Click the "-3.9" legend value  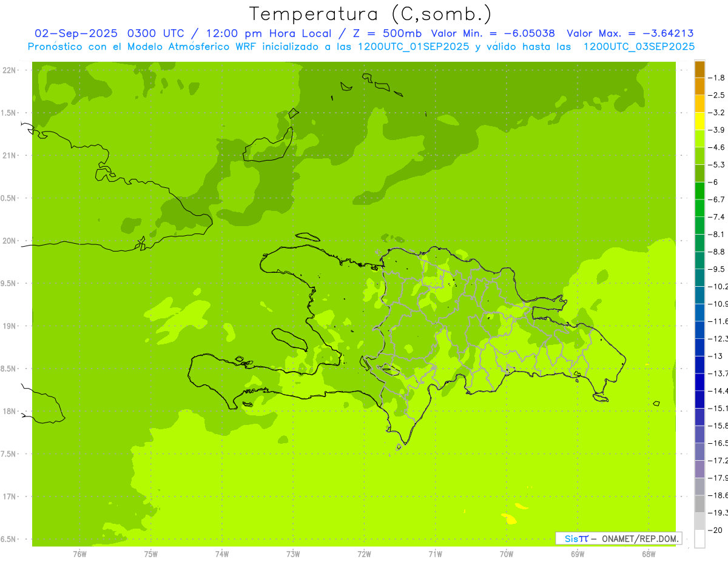716,130
